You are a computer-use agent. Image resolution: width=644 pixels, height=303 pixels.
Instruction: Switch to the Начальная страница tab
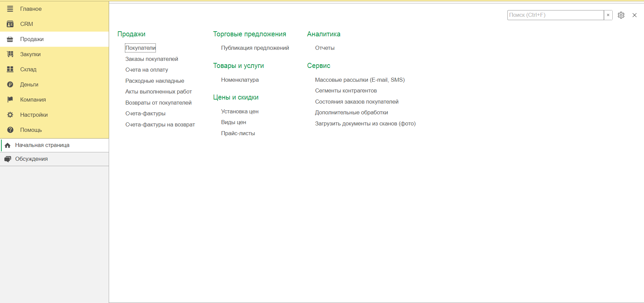(42, 145)
